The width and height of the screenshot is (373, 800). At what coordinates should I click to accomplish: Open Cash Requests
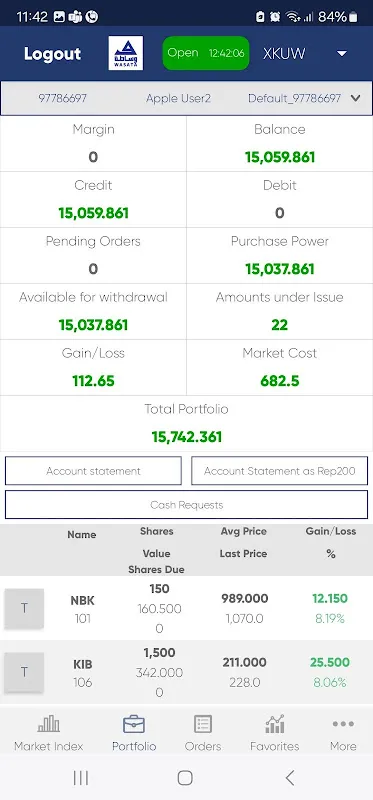coord(186,505)
